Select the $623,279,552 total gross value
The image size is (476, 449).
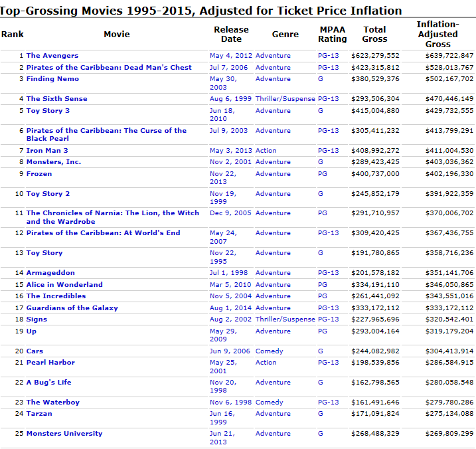(x=375, y=56)
